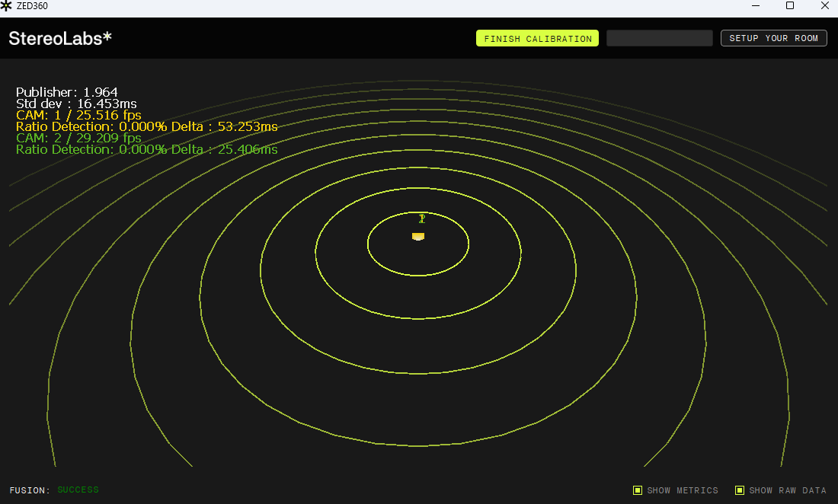The width and height of the screenshot is (838, 504).
Task: Click the camera number label above the marker
Action: [421, 219]
